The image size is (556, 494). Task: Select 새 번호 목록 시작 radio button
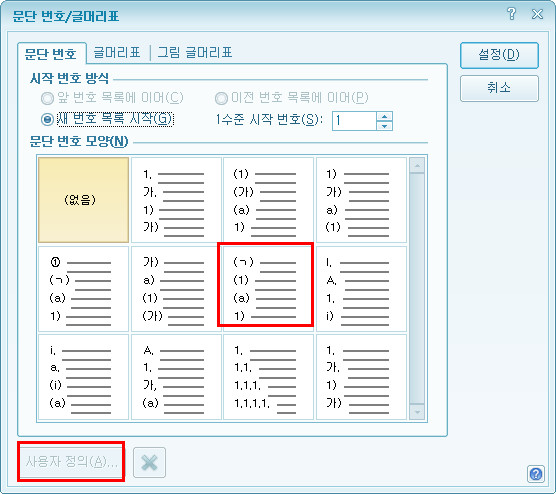[x=47, y=120]
